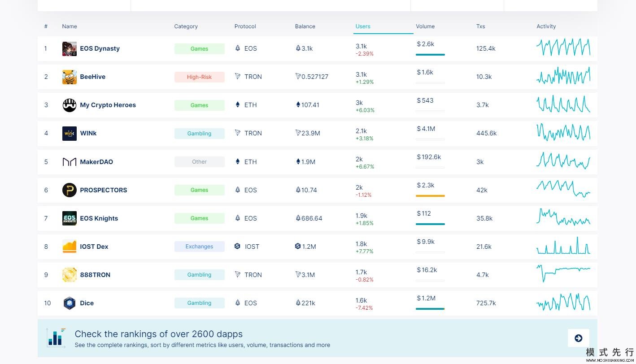Image resolution: width=636 pixels, height=364 pixels.
Task: Click the Activity column header
Action: [546, 26]
